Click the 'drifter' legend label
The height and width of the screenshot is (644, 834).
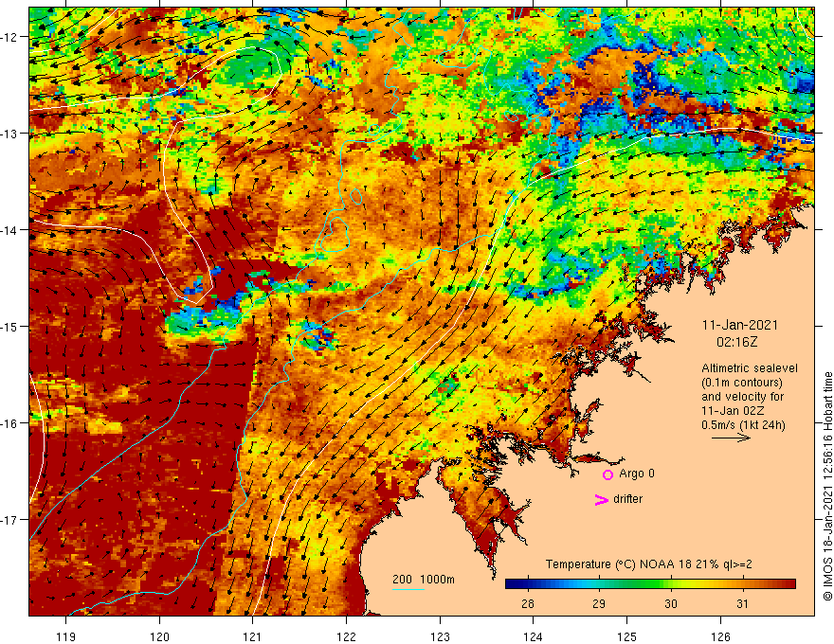[627, 499]
